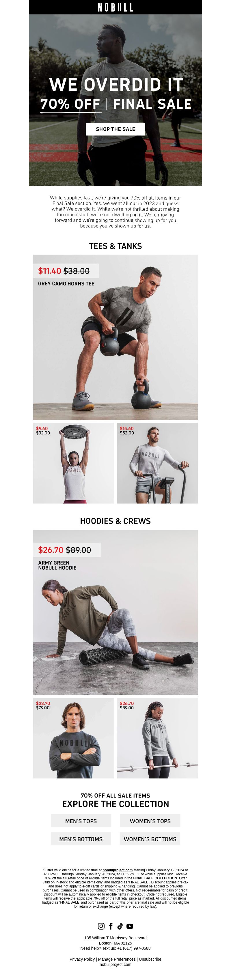The image size is (231, 980).
Task: Open the Grey Camo Horns Tee image
Action: pos(115,337)
